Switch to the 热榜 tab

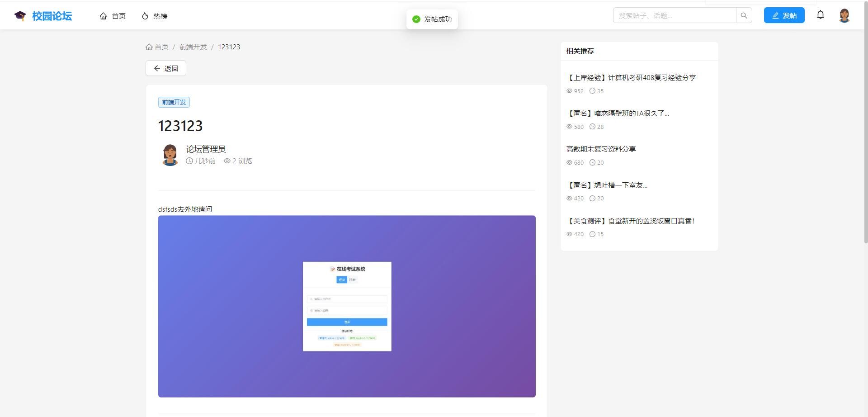pos(154,15)
